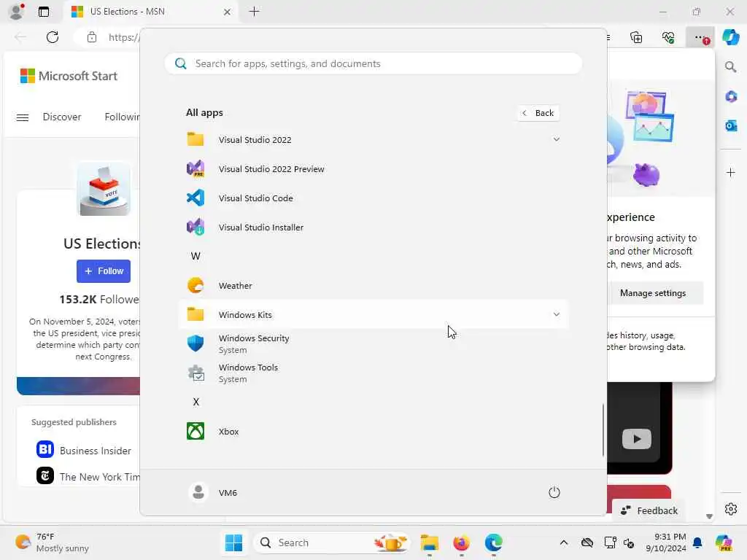Follow the US Elections topic
Screen dimensions: 747x560
click(x=104, y=271)
